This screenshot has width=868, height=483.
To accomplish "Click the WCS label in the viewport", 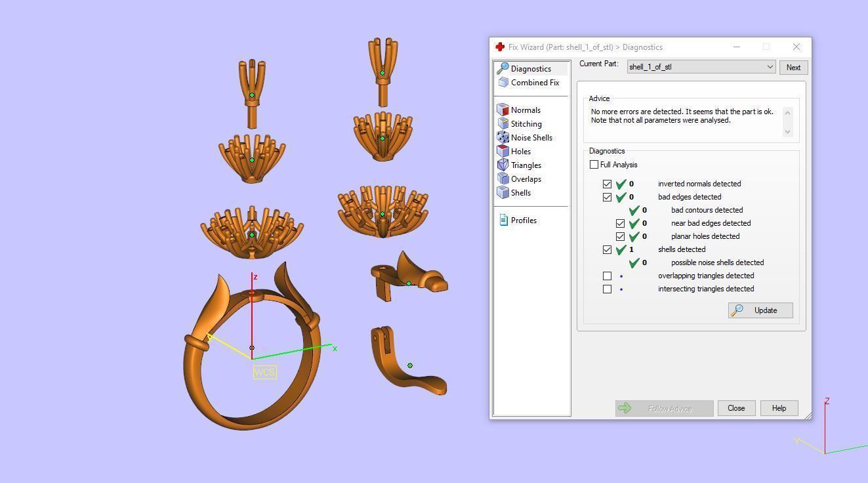I will [265, 372].
